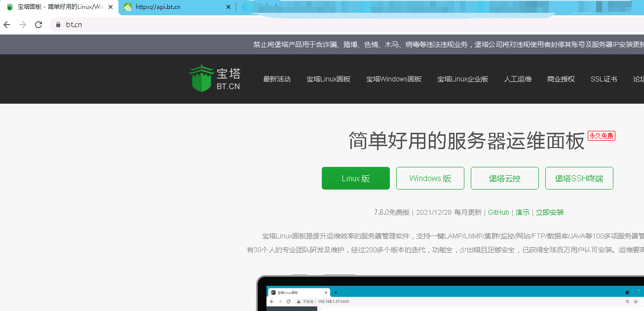This screenshot has height=311, width=644.
Task: Click the bt.cn address bar field
Action: (345, 25)
